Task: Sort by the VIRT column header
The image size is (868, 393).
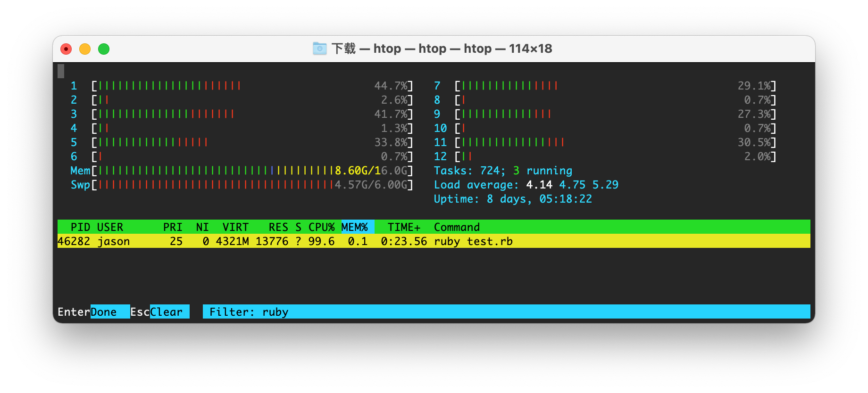Action: click(x=235, y=227)
